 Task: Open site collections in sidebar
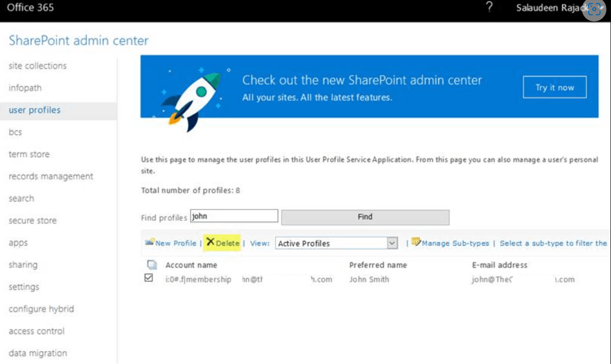pyautogui.click(x=37, y=66)
